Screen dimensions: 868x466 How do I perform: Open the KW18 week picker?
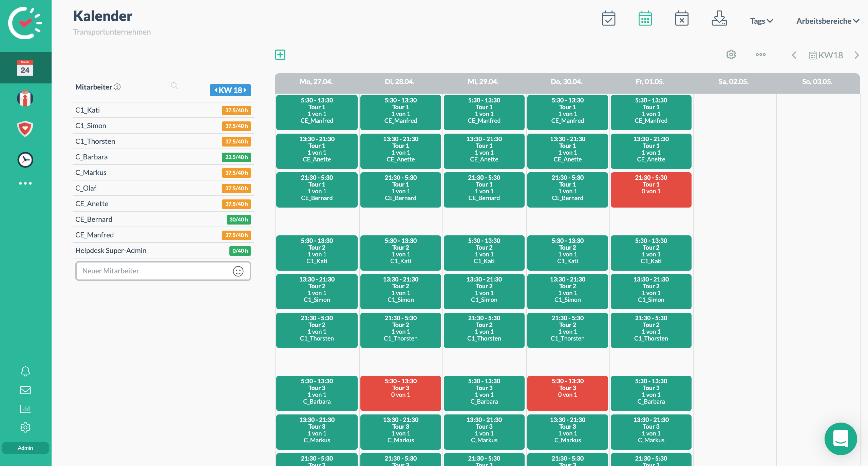(826, 55)
